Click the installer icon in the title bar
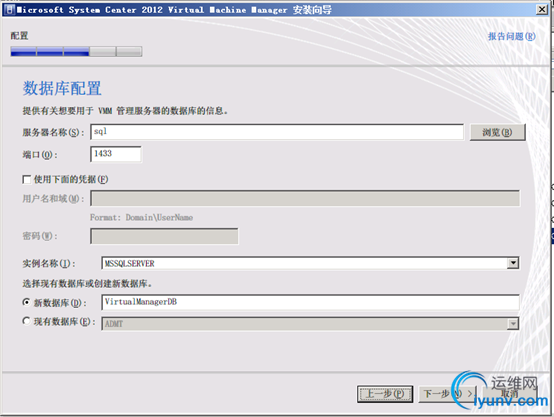Viewport: 554px width, 417px height. (11, 10)
